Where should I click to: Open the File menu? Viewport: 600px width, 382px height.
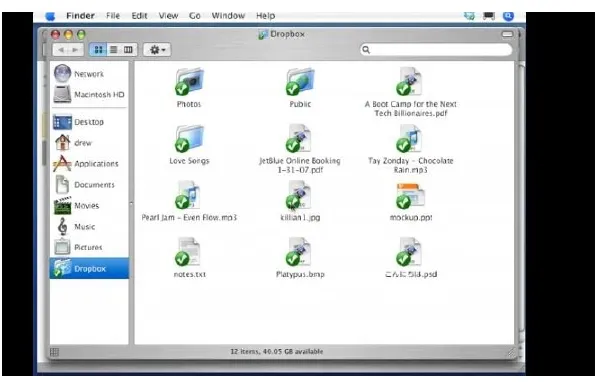coord(113,16)
